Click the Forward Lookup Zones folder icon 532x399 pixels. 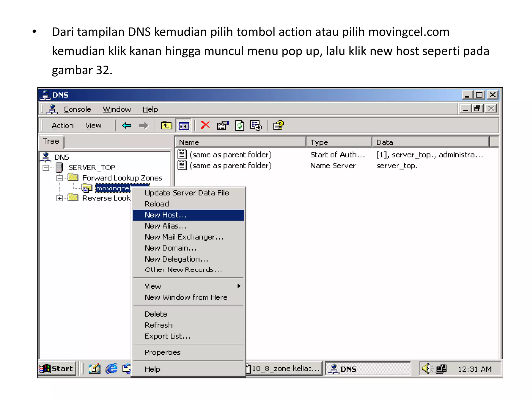(x=73, y=178)
